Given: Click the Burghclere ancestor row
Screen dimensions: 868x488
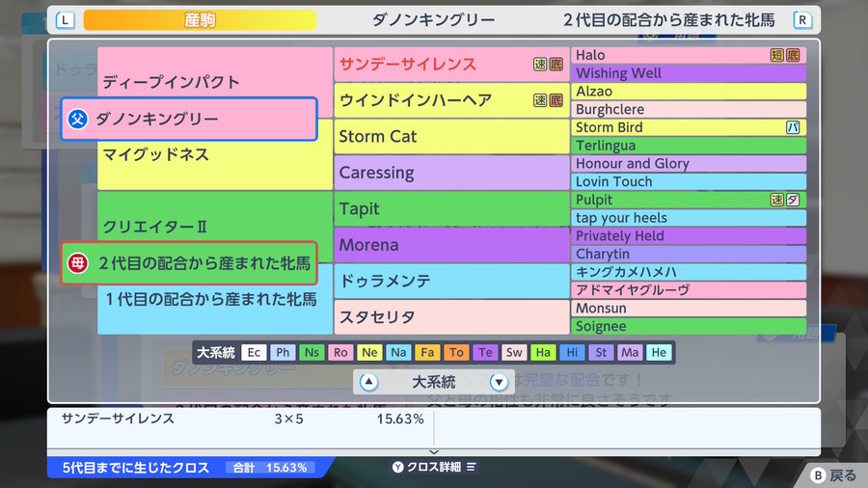Looking at the screenshot, I should click(x=689, y=110).
